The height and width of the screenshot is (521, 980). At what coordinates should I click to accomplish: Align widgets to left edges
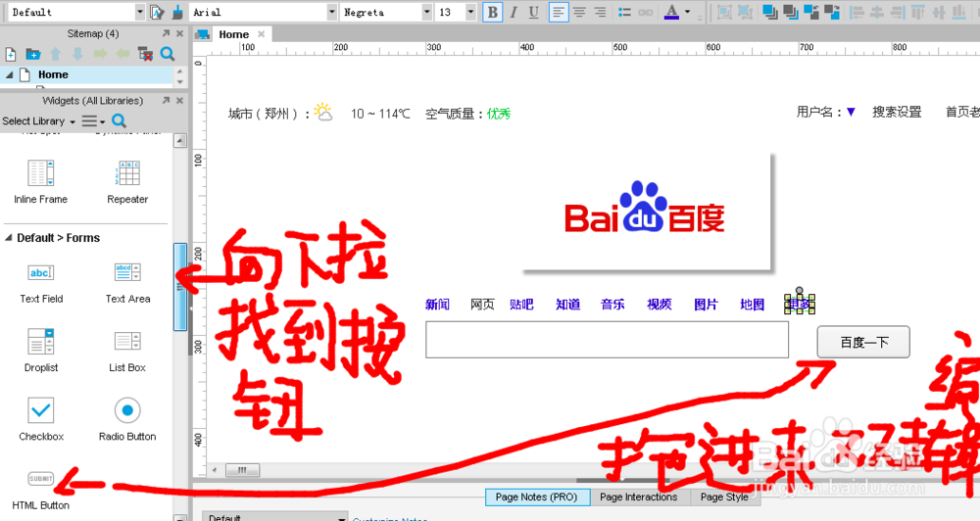[x=857, y=12]
